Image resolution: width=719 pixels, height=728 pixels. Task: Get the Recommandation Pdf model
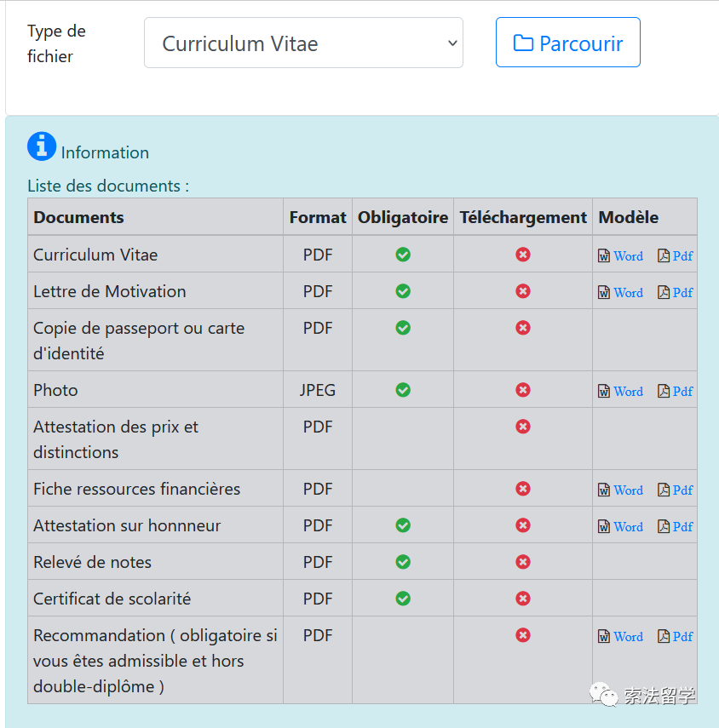(x=676, y=637)
